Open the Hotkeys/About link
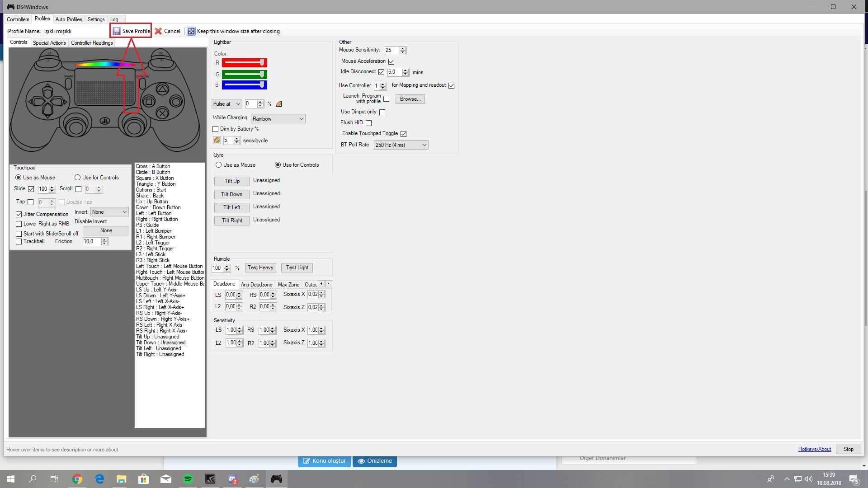This screenshot has height=488, width=868. pos(814,449)
